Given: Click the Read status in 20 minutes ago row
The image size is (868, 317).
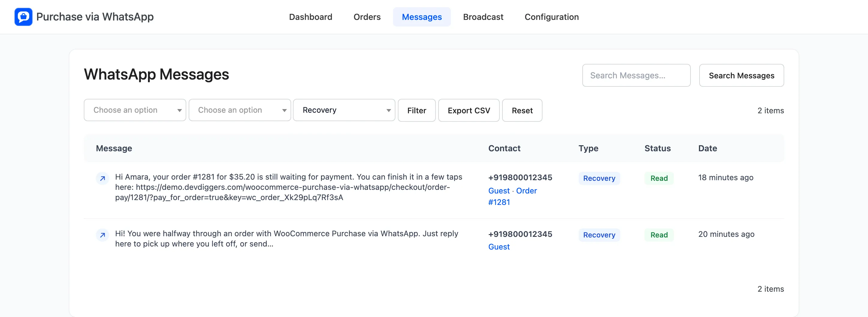Looking at the screenshot, I should click(x=659, y=235).
